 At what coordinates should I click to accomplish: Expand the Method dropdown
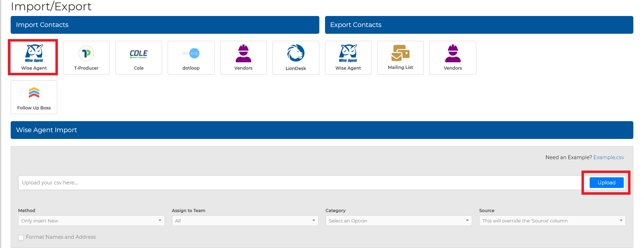91,221
